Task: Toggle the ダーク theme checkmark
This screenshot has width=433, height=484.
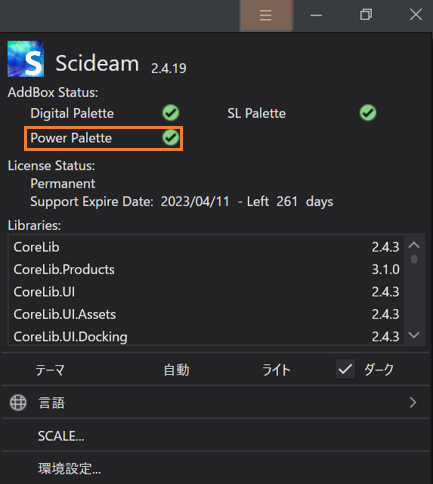Action: pos(345,369)
